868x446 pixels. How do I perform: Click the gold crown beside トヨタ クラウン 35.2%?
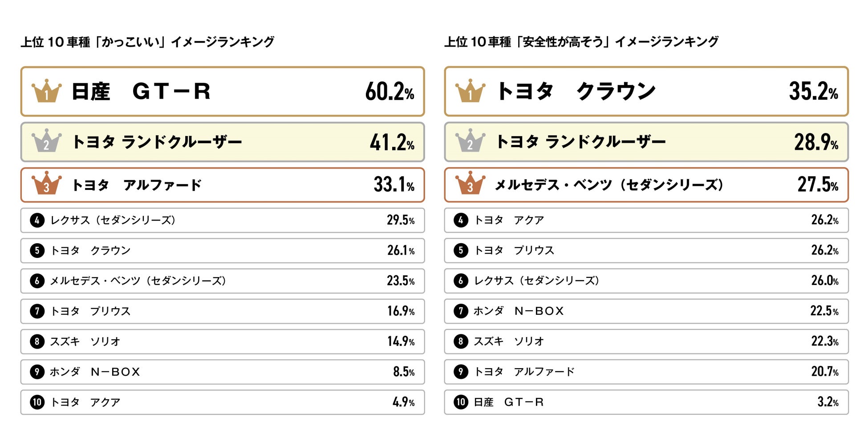pyautogui.click(x=470, y=92)
